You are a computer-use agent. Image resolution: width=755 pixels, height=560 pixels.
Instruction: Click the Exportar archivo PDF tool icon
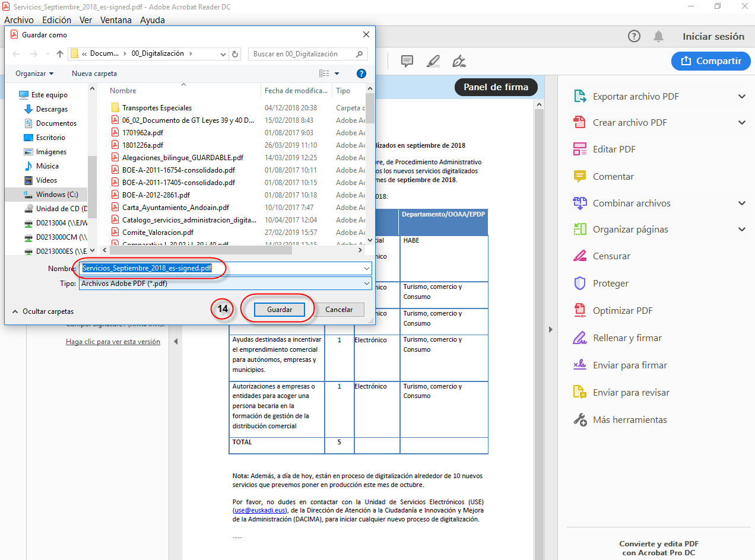579,97
